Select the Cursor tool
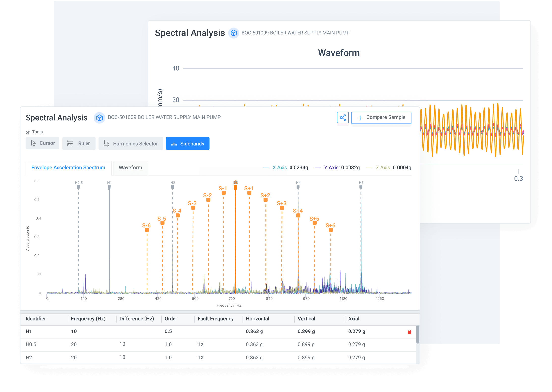Screen dimensions: 552x392 [42, 143]
